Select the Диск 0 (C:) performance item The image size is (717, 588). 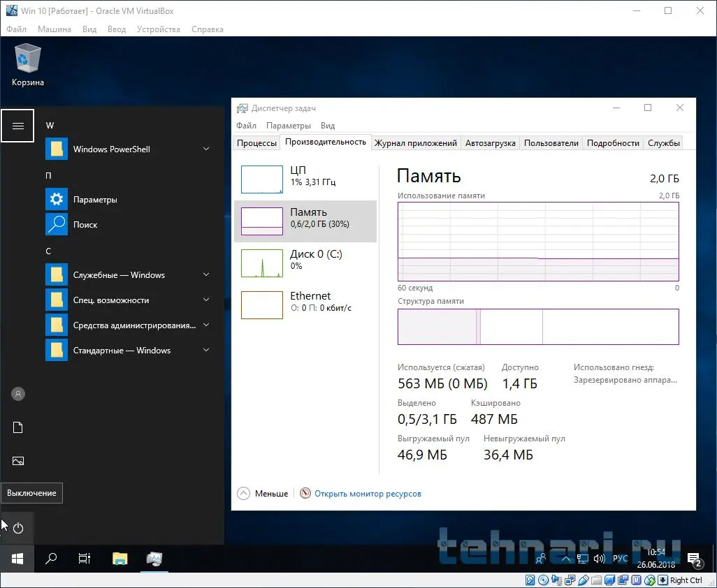[x=305, y=263]
